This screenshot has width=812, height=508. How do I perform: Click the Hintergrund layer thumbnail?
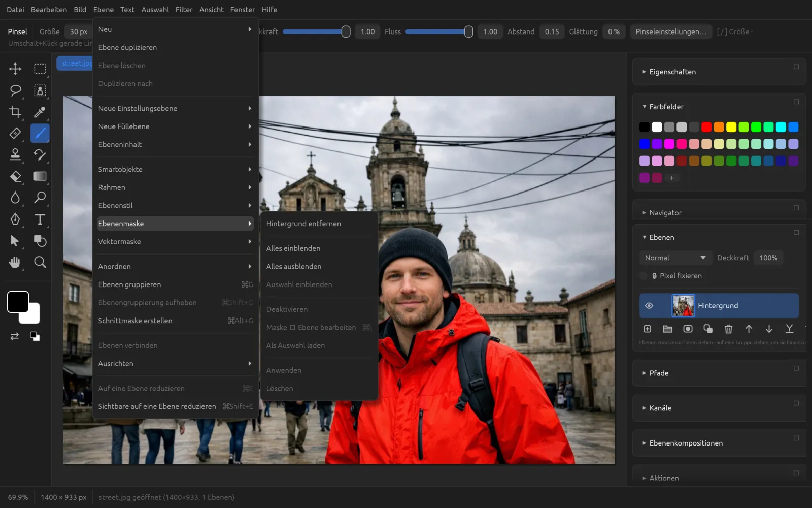[x=683, y=306]
